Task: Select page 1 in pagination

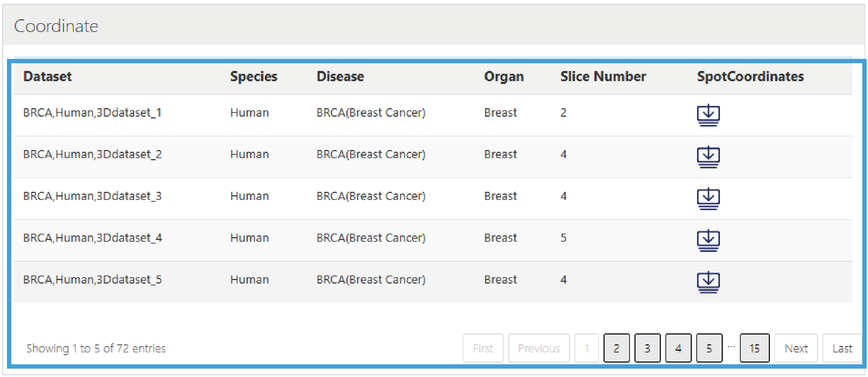Action: click(586, 348)
